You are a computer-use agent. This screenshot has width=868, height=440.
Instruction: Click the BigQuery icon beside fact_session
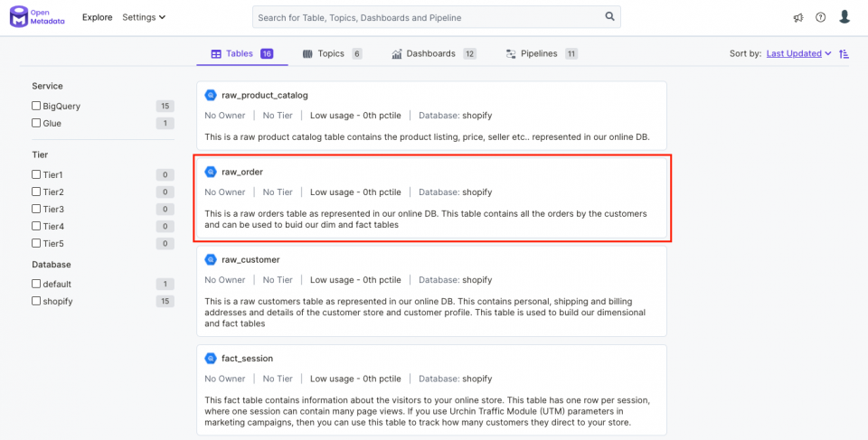(211, 359)
